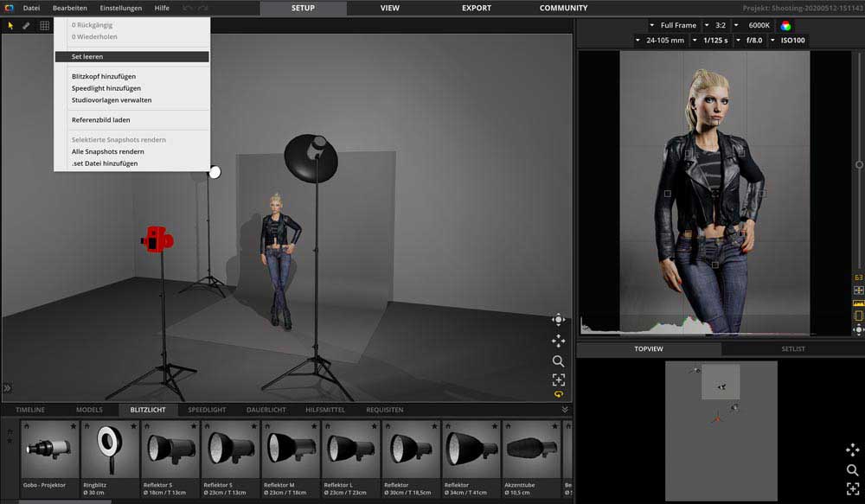Switch to the SETLIST panel

(792, 349)
